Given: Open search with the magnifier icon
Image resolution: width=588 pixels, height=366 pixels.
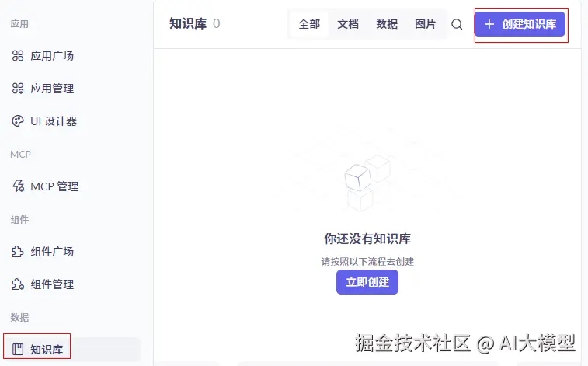Looking at the screenshot, I should [457, 24].
